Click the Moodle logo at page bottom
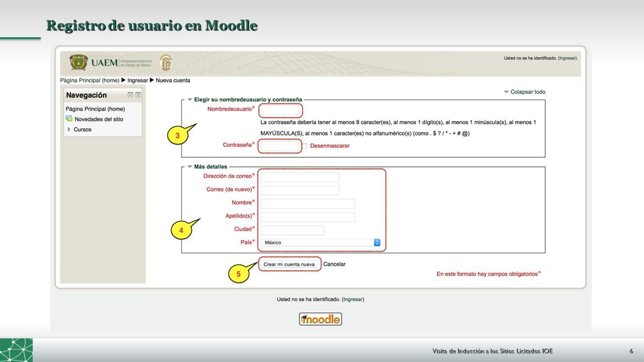The width and height of the screenshot is (644, 362). [x=320, y=319]
